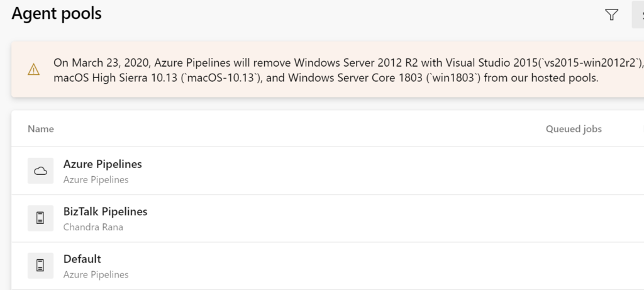Image resolution: width=644 pixels, height=290 pixels.
Task: Click Azure Pipelines owner text under Default
Action: (96, 274)
